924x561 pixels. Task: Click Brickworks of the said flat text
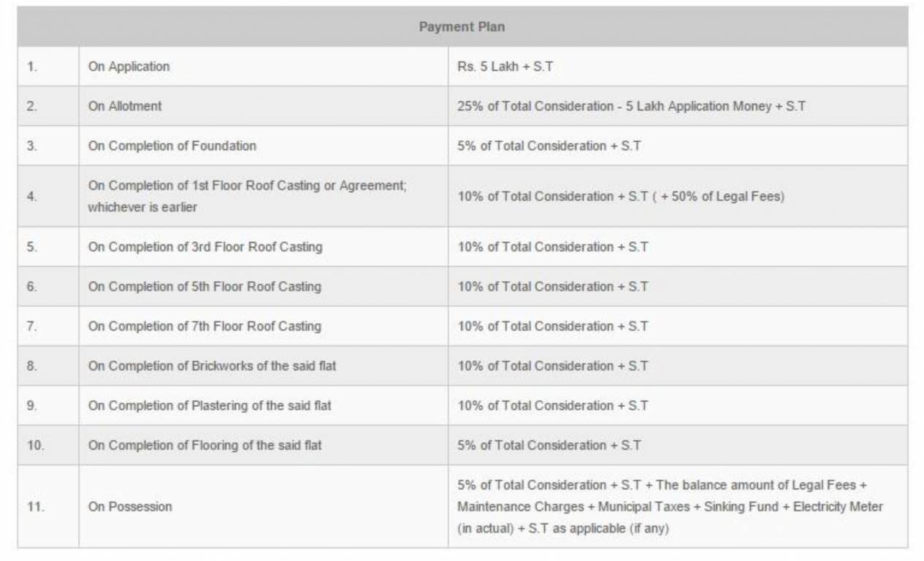212,366
